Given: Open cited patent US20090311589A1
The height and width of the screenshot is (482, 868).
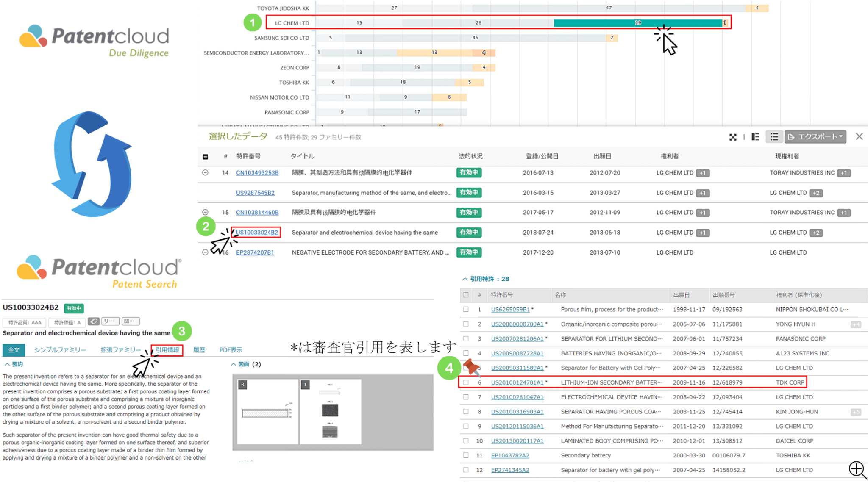Looking at the screenshot, I should click(517, 368).
